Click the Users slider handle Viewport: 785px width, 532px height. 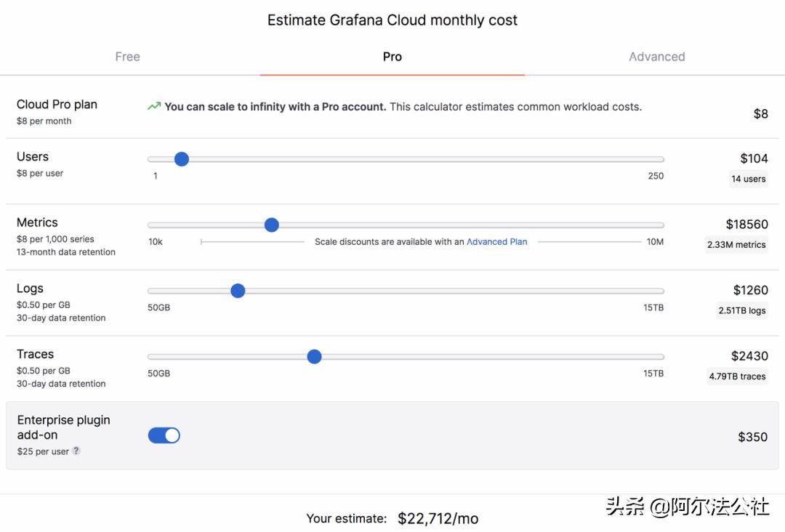coord(182,159)
